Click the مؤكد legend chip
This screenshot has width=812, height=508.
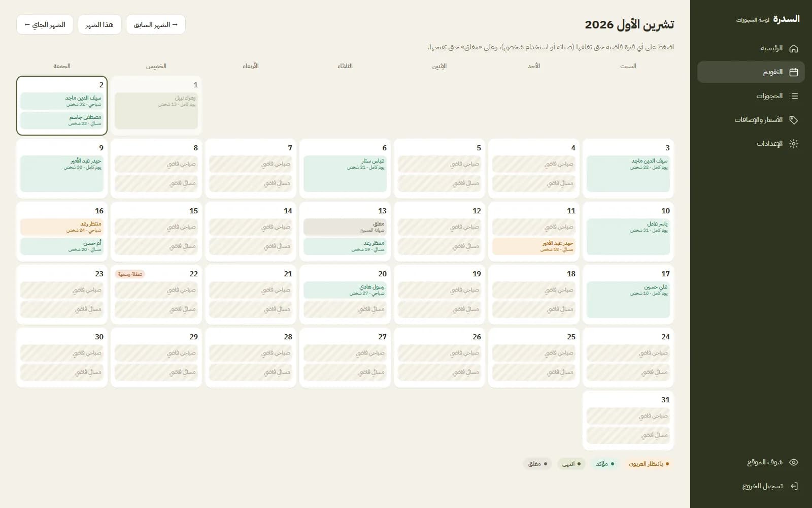tap(605, 464)
